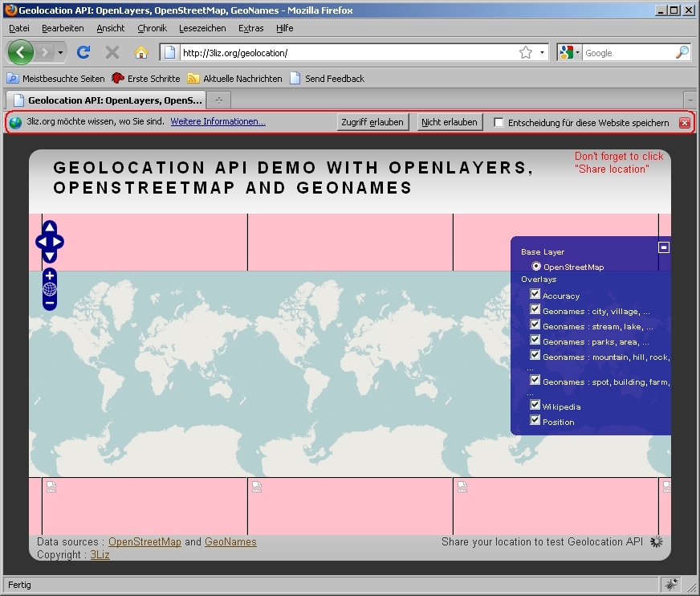Bookmark page with the star icon
700x596 pixels.
pos(526,52)
